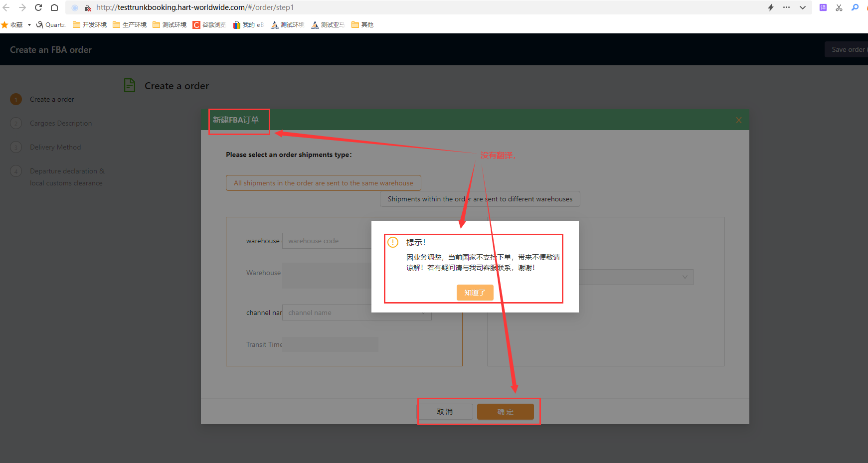Click the orange 确定 confirm button

point(505,412)
